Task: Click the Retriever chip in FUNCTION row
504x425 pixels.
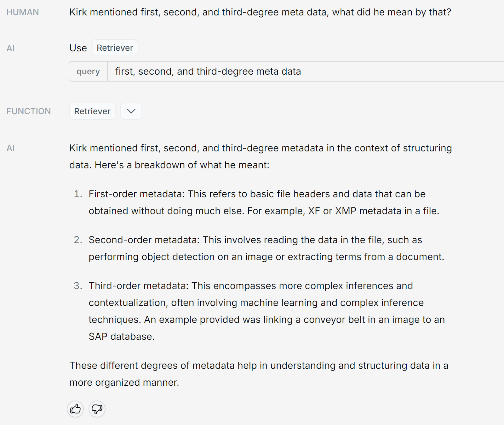Action: pos(92,111)
